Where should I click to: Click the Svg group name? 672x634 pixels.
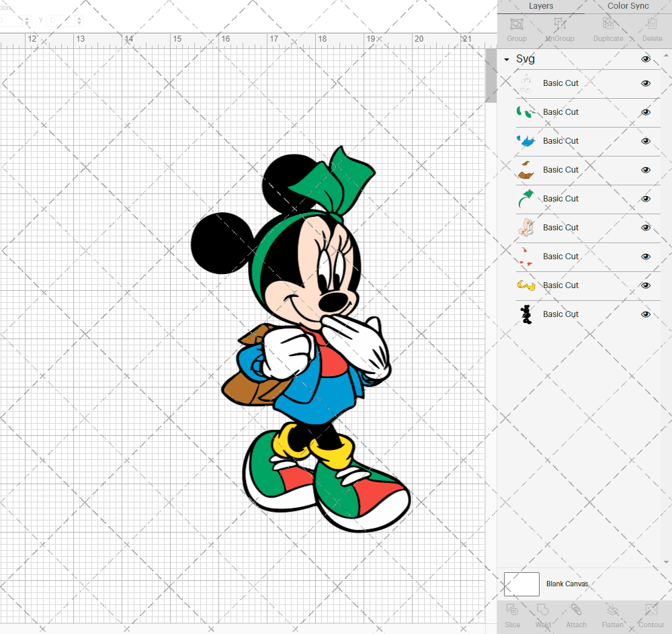pos(526,59)
